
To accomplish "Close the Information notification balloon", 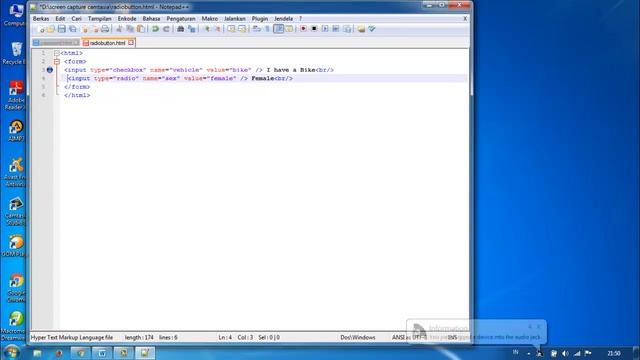I will pyautogui.click(x=539, y=327).
